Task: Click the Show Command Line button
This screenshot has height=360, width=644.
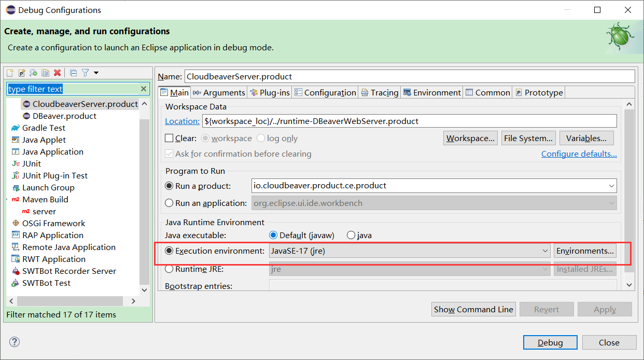Action: (x=473, y=309)
